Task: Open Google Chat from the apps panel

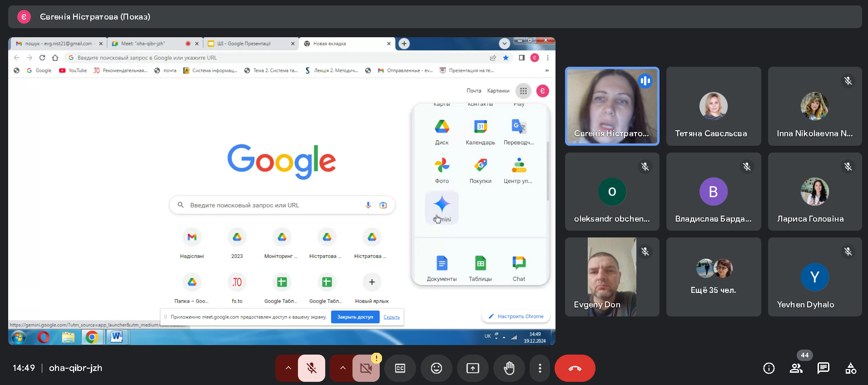Action: point(519,268)
